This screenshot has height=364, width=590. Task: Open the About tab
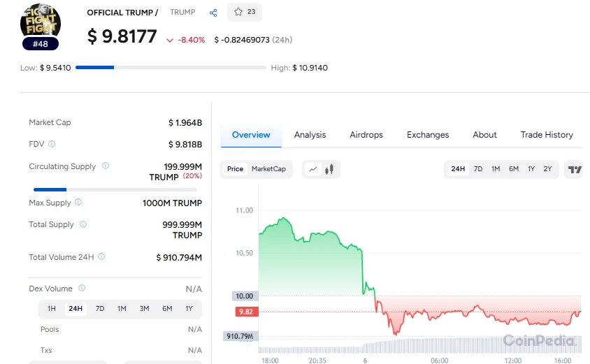(x=484, y=135)
